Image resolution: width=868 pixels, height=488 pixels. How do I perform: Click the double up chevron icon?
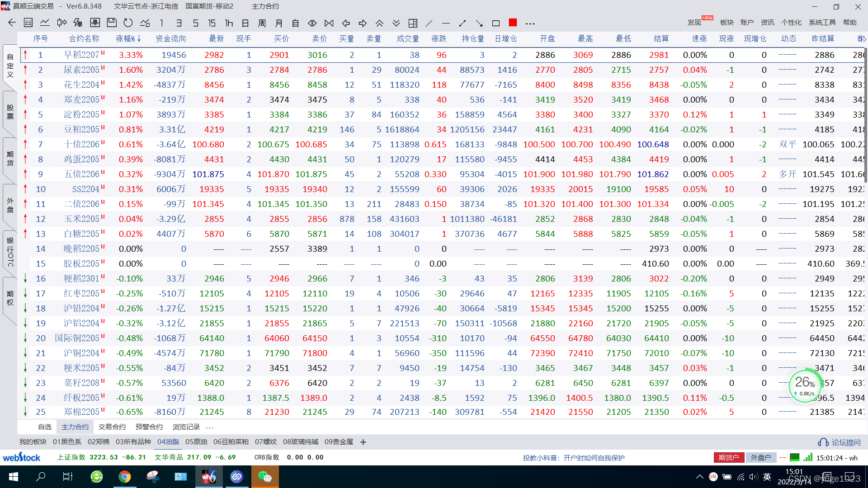click(379, 23)
